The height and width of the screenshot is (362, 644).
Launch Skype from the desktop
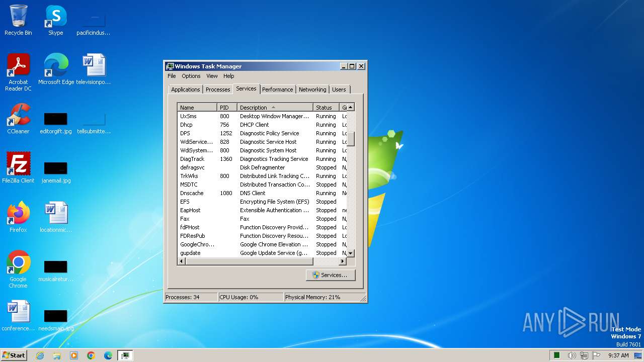56,20
